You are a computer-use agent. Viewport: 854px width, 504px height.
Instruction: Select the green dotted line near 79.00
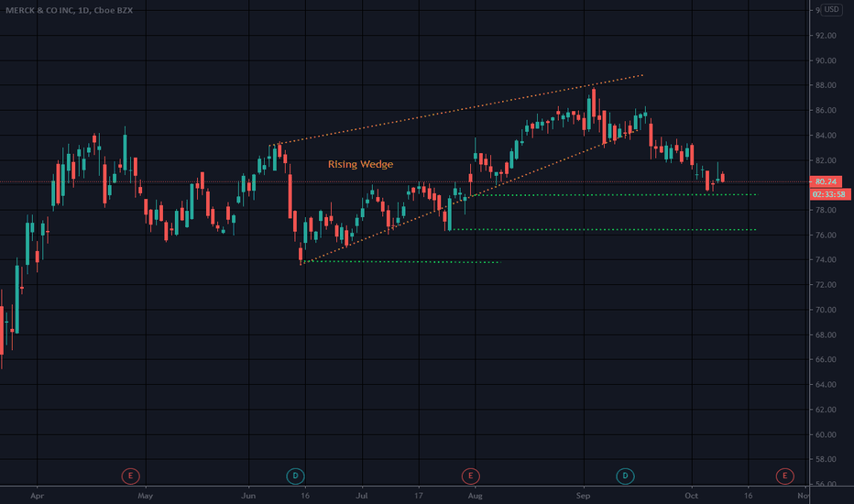tap(613, 194)
